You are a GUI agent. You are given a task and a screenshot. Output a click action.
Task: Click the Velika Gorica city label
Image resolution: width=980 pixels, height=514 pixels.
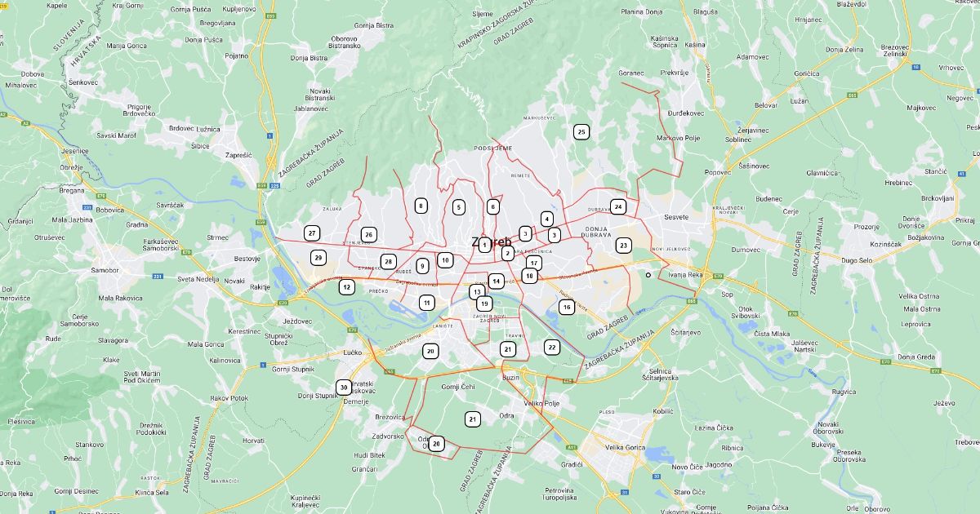pos(625,447)
